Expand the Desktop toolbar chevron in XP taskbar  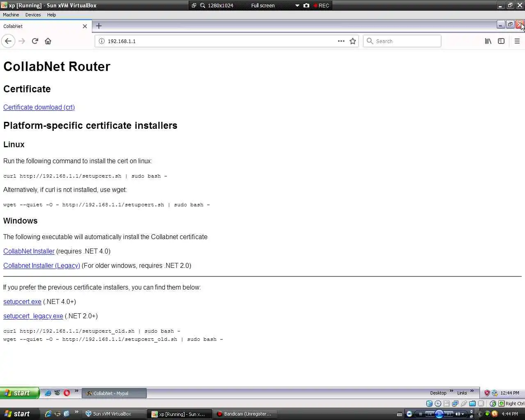[x=452, y=391]
